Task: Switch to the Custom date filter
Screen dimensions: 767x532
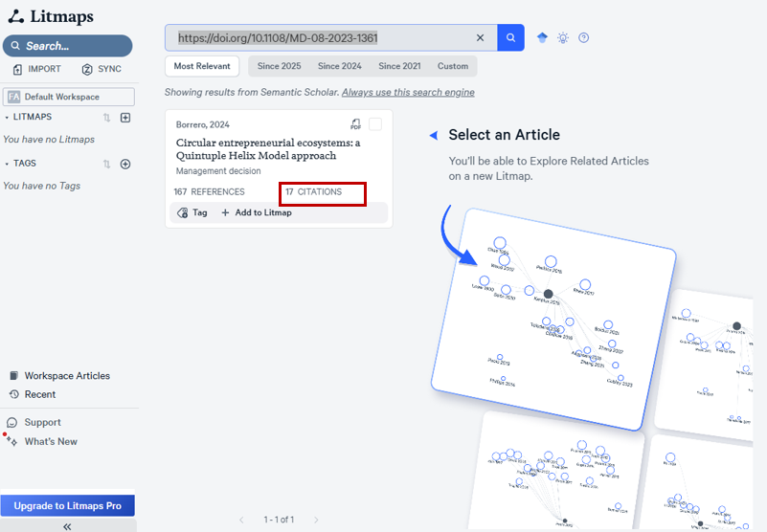Action: [x=453, y=66]
